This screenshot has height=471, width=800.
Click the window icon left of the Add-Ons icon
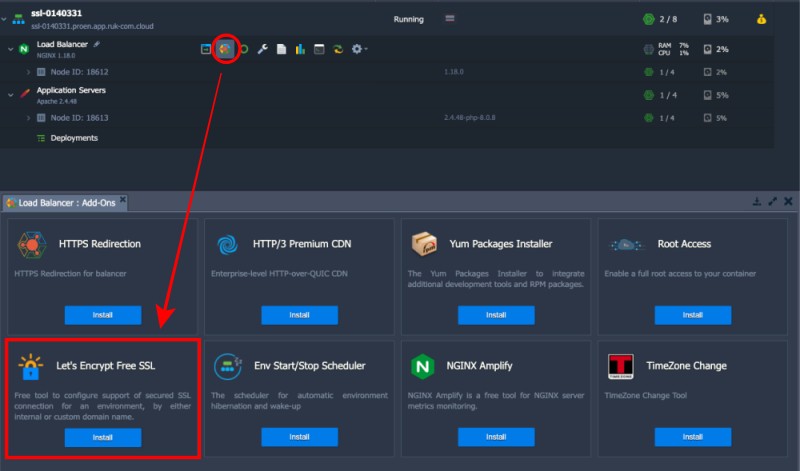(x=206, y=49)
